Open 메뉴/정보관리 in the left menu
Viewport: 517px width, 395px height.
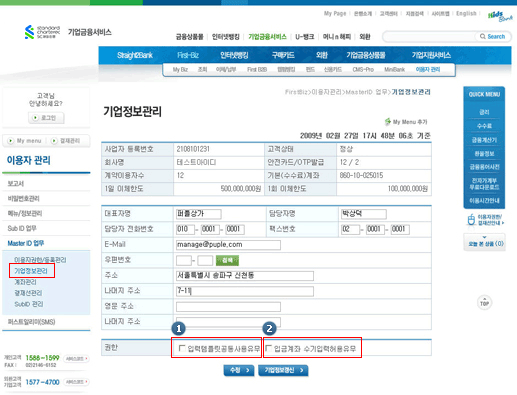pyautogui.click(x=25, y=213)
